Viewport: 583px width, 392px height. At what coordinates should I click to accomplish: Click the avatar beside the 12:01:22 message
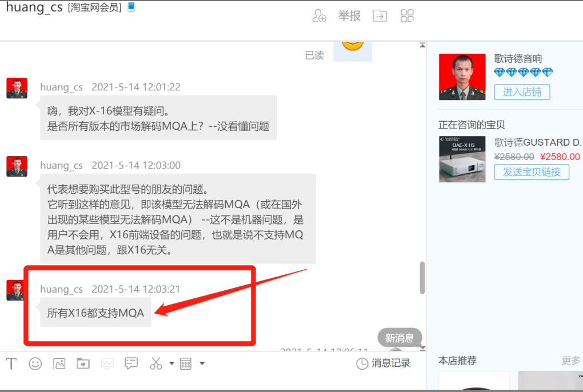point(17,88)
